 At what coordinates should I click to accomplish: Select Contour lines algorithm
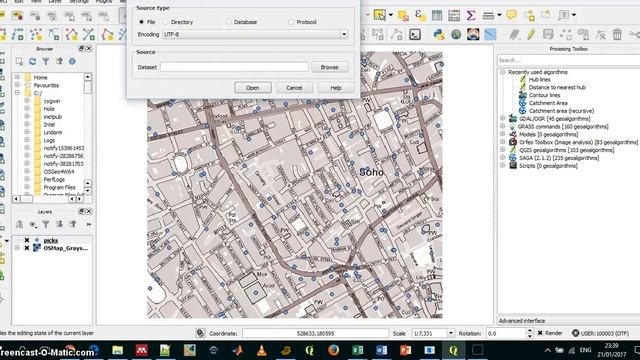point(544,95)
